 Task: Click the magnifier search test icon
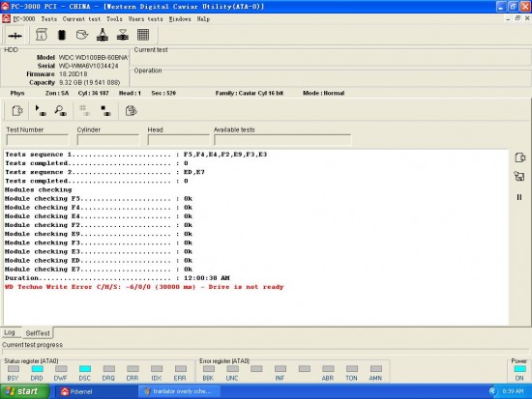point(60,110)
